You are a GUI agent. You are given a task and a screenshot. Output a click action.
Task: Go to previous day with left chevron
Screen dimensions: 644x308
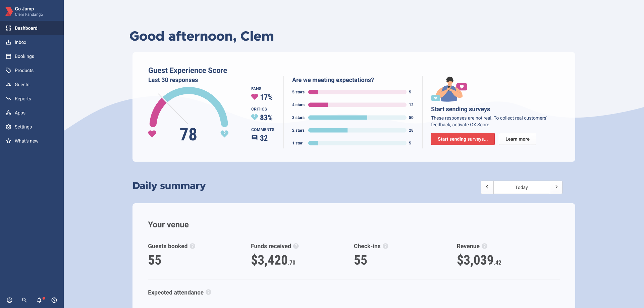tap(487, 187)
